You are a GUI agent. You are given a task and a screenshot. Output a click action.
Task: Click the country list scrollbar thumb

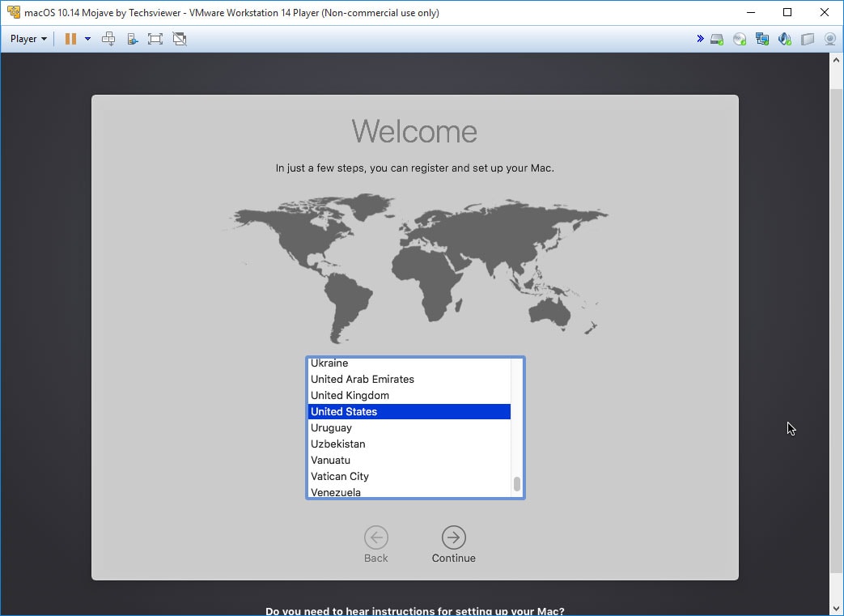517,484
